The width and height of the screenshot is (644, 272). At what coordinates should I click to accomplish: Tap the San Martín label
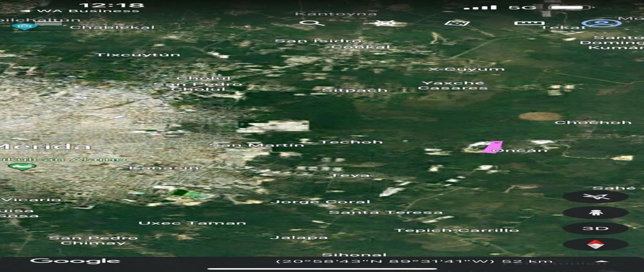click(x=256, y=145)
